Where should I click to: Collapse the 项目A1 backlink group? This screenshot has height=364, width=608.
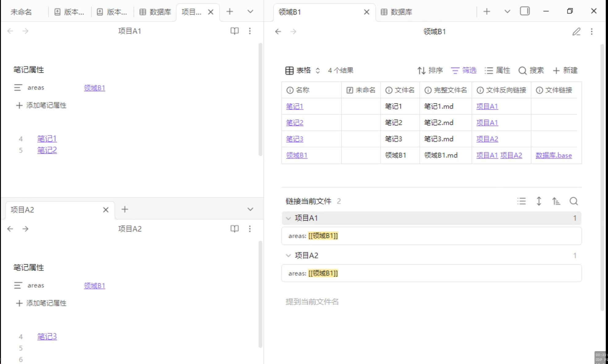tap(288, 218)
